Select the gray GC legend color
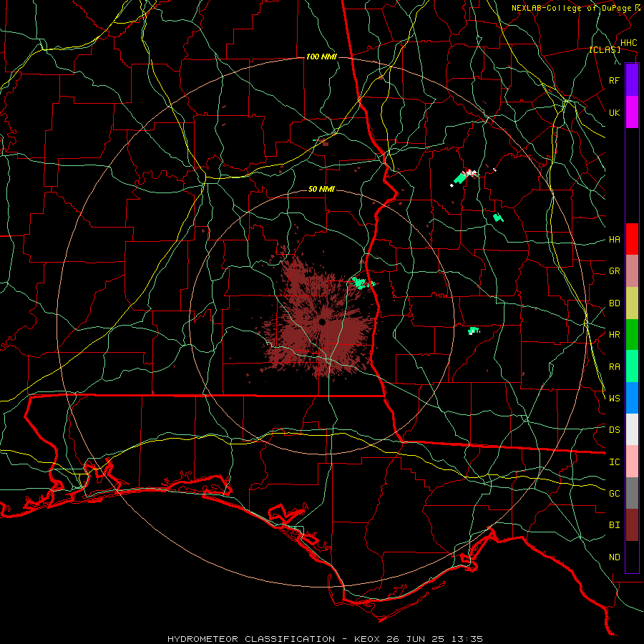Viewport: 644px width, 644px height. tap(632, 493)
